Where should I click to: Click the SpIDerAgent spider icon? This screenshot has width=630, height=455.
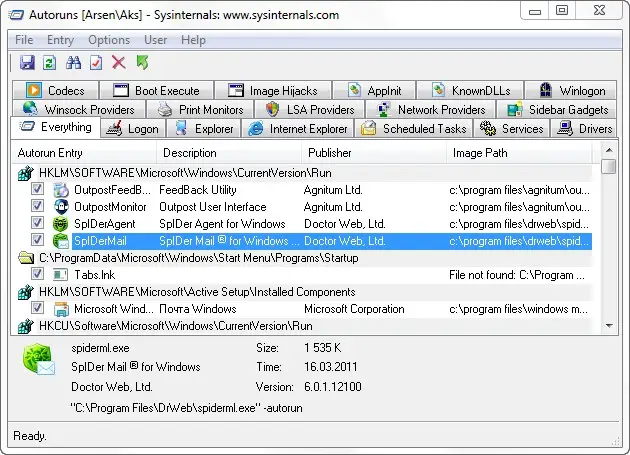point(61,224)
